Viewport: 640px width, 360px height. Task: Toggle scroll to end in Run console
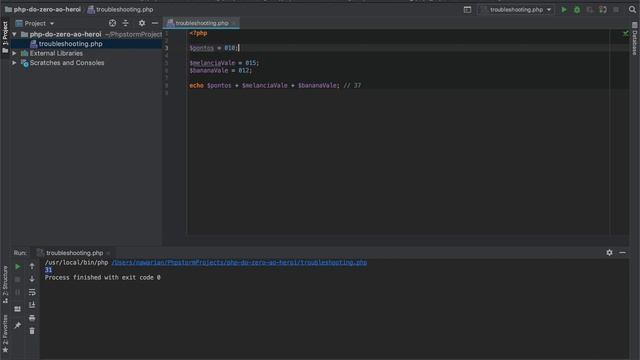click(x=32, y=305)
